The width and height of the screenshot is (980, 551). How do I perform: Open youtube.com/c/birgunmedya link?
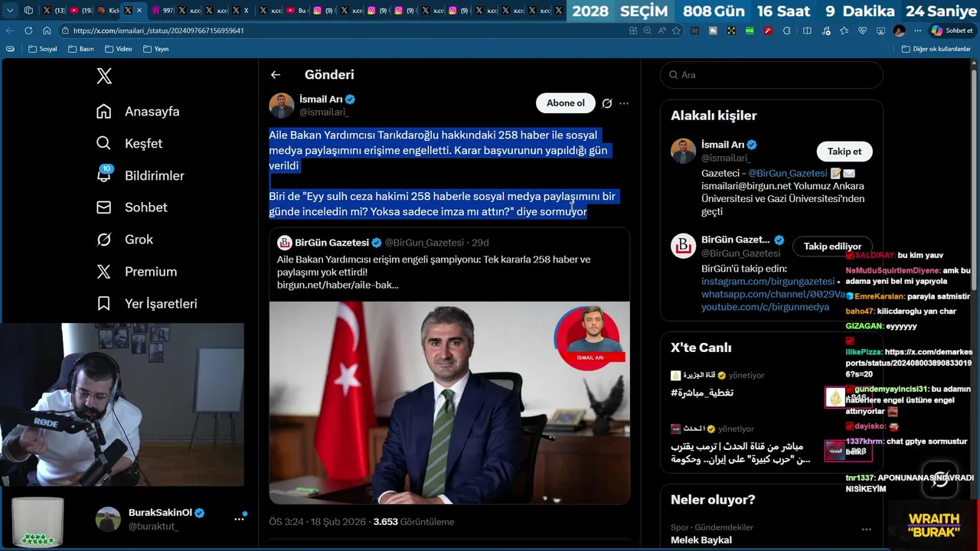[765, 307]
